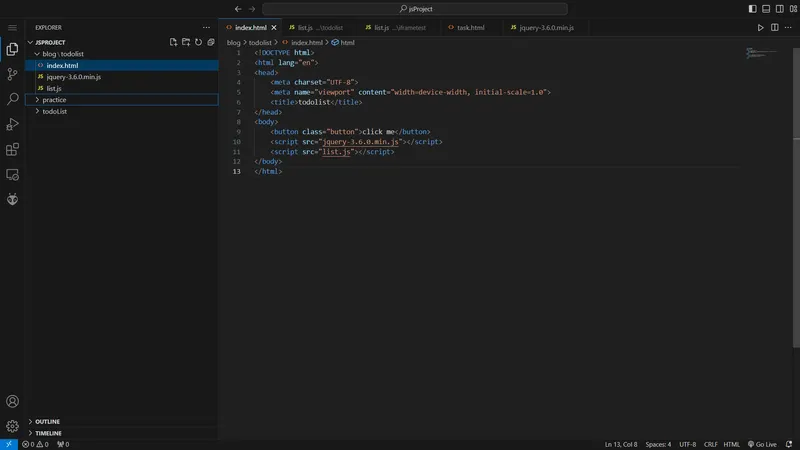The height and width of the screenshot is (450, 800).
Task: Toggle the primary side bar layout button
Action: coord(752,9)
